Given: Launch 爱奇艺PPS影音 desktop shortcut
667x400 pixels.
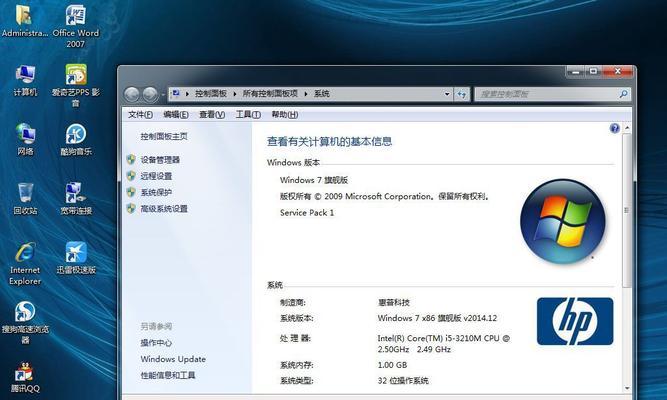Looking at the screenshot, I should pyautogui.click(x=76, y=85).
